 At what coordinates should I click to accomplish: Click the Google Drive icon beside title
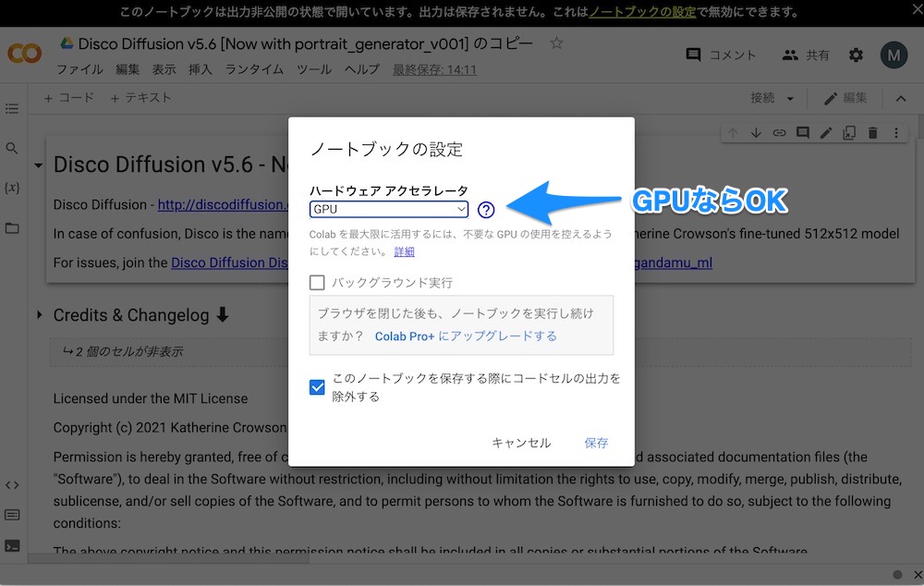pos(67,43)
